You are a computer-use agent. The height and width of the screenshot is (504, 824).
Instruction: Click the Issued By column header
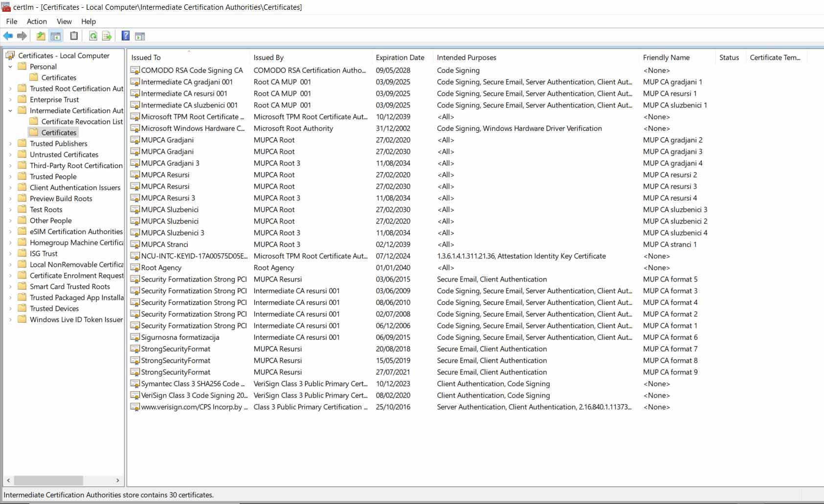point(268,58)
